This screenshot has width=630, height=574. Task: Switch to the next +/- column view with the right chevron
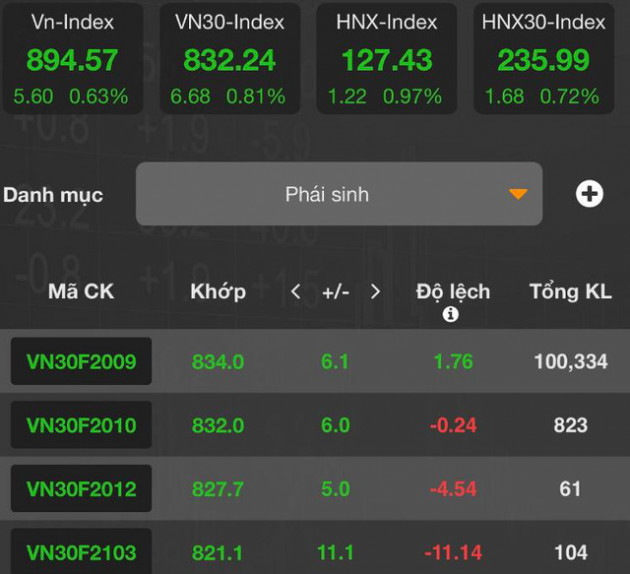pos(375,291)
